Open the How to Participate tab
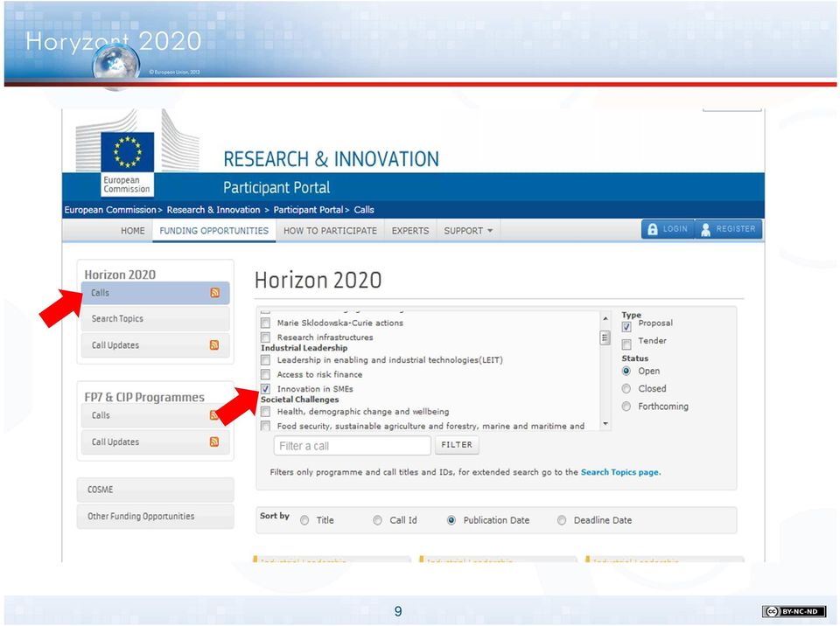This screenshot has height=626, width=840. coord(330,231)
